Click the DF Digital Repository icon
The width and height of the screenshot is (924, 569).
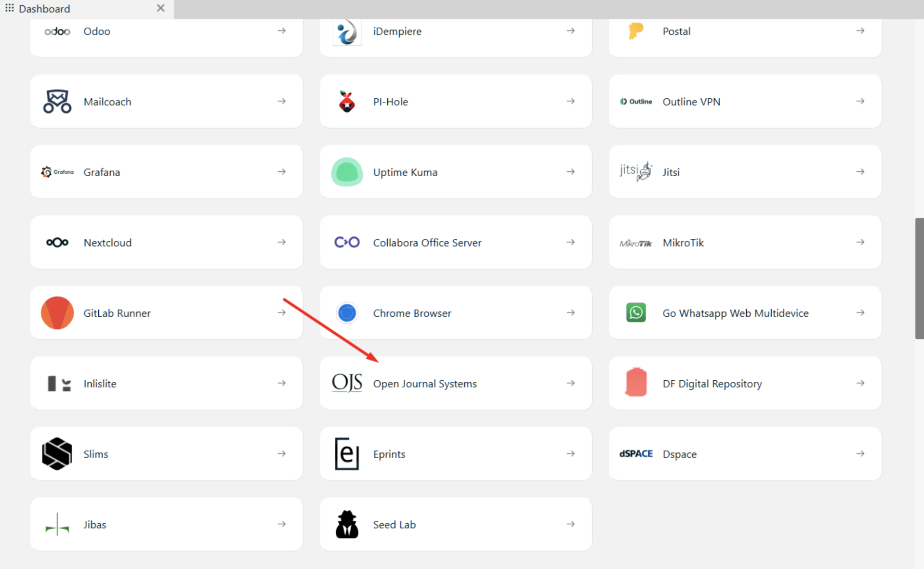pos(636,382)
